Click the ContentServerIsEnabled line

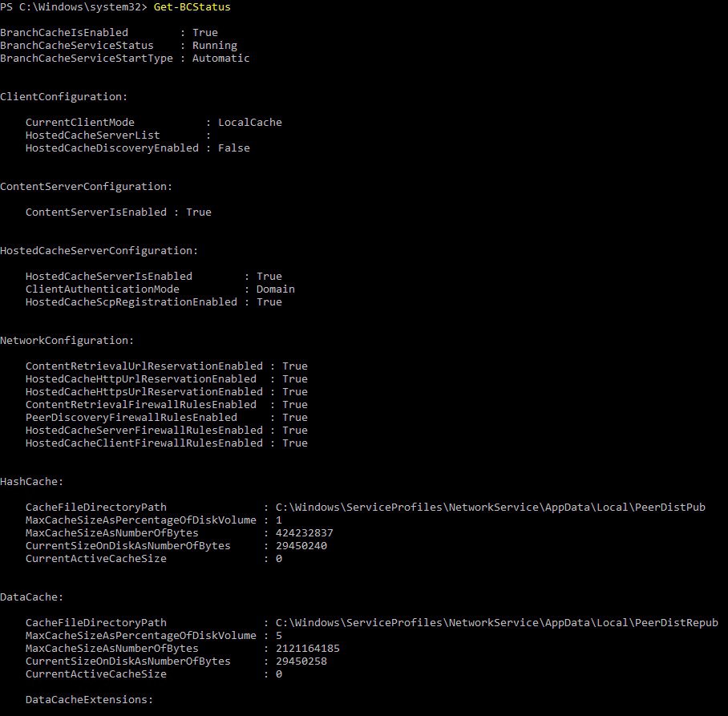pyautogui.click(x=119, y=212)
